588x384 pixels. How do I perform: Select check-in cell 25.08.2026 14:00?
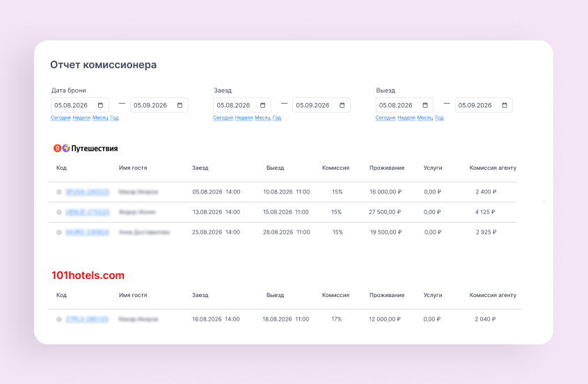(x=216, y=232)
